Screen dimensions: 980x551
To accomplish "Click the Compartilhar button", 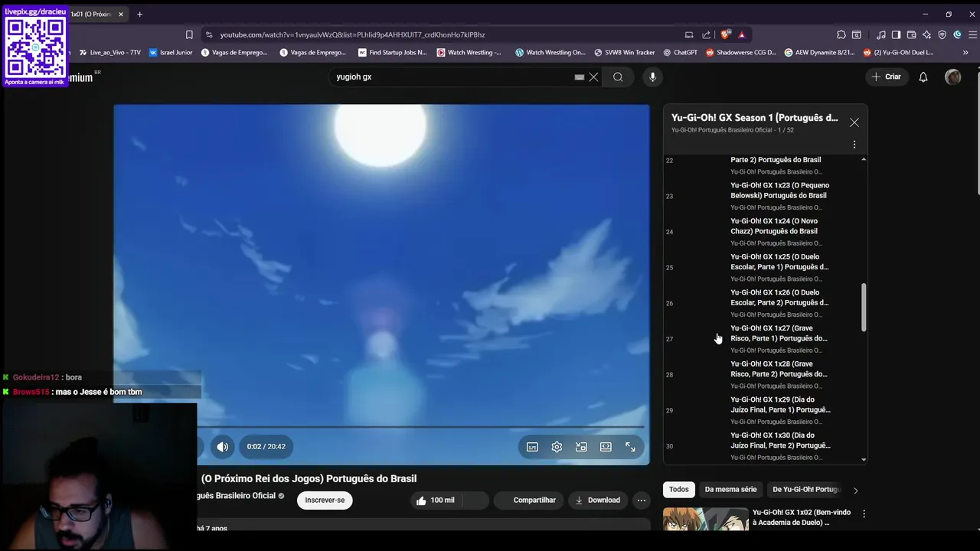I will pyautogui.click(x=528, y=500).
